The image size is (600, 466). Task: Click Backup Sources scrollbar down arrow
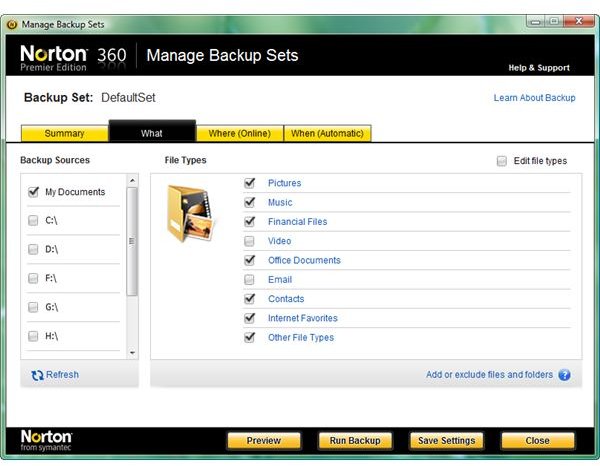[x=132, y=352]
